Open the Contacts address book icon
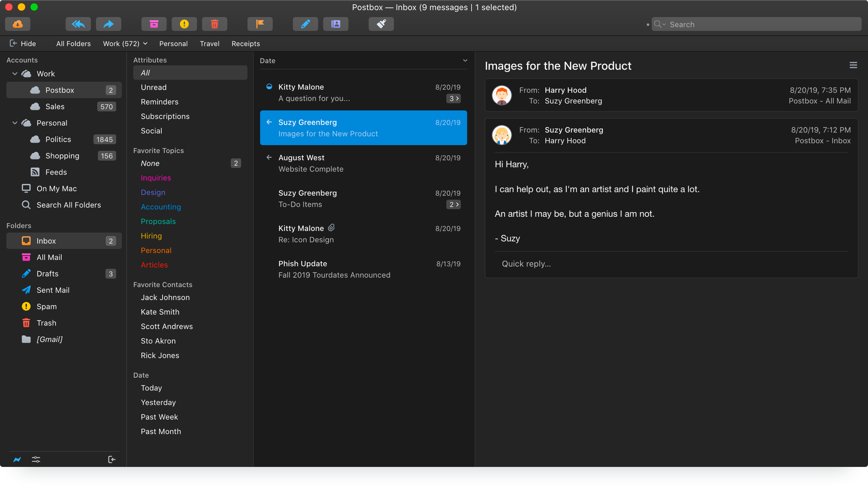 coord(336,24)
